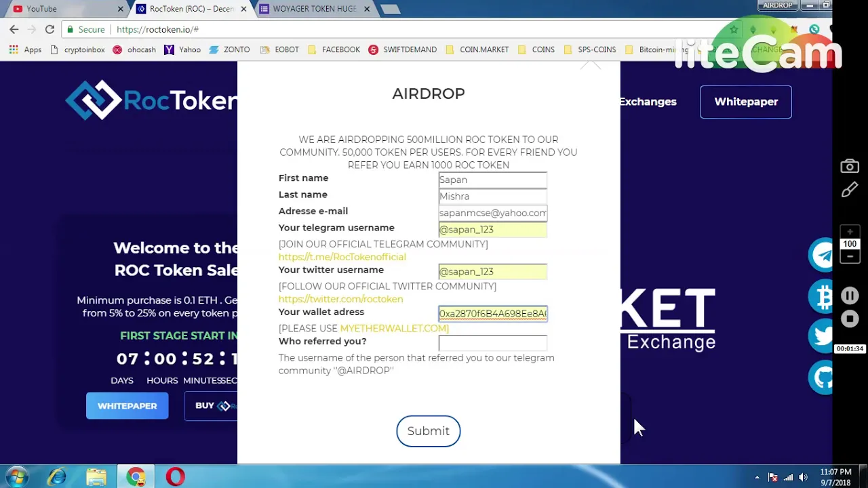Screen dimensions: 868x488
Task: Click the twitter username field
Action: click(x=492, y=271)
